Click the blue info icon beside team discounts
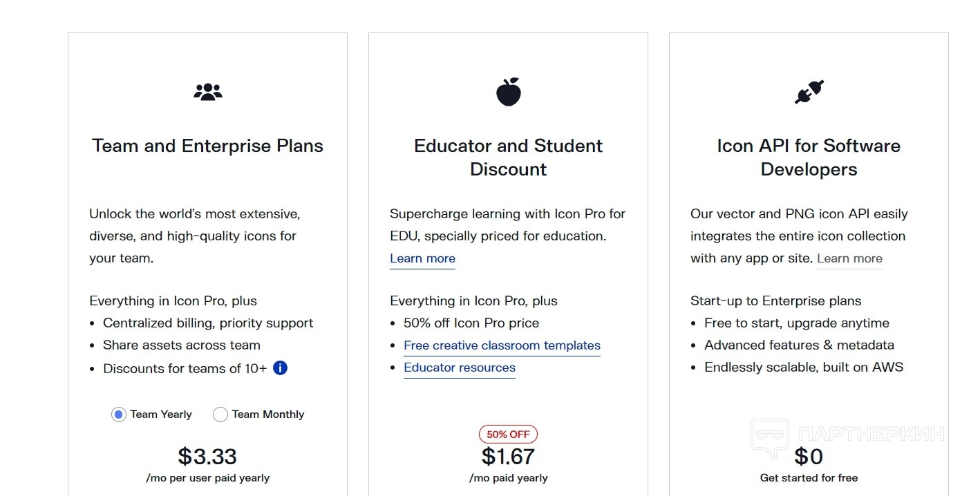Viewport: 980px width, 496px height. (x=280, y=368)
